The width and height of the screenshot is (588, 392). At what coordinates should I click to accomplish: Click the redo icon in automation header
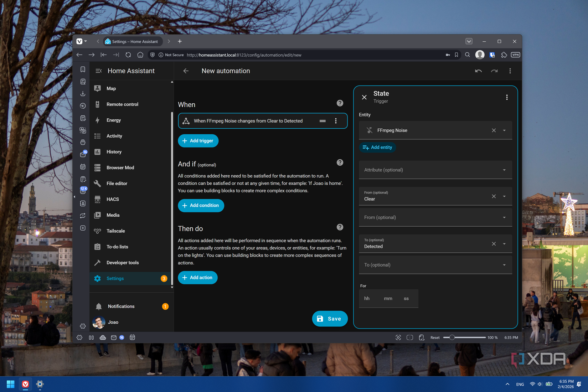[494, 71]
